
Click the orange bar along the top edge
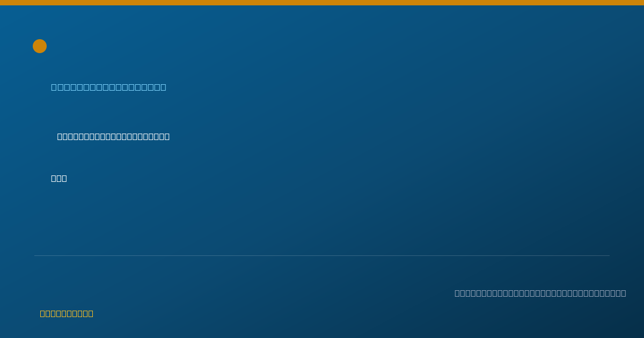(x=322, y=3)
